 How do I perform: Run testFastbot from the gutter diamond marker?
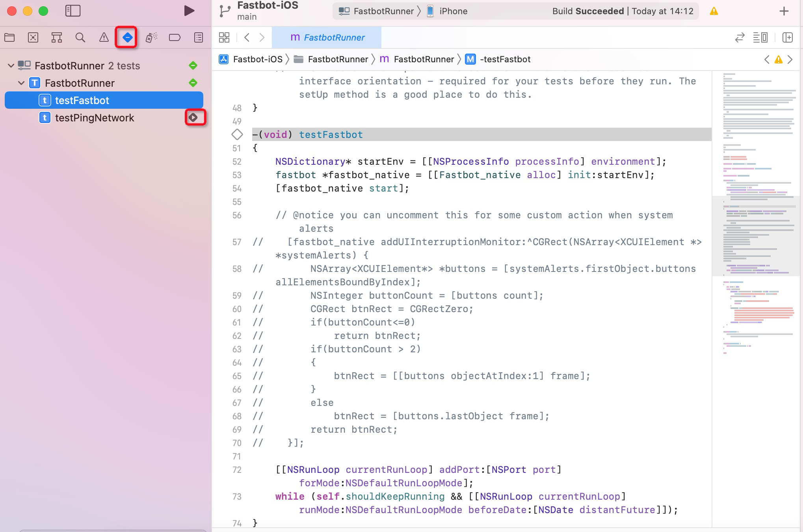(x=237, y=134)
